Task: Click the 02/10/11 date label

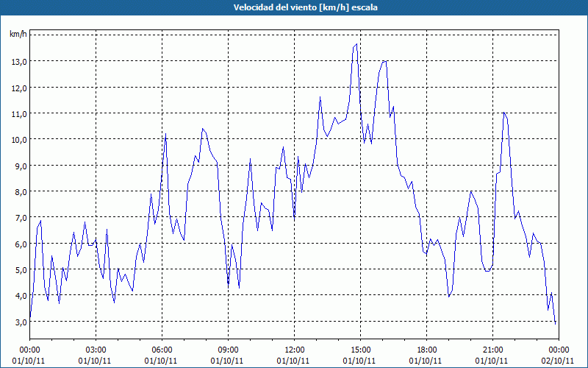Action: pyautogui.click(x=559, y=361)
